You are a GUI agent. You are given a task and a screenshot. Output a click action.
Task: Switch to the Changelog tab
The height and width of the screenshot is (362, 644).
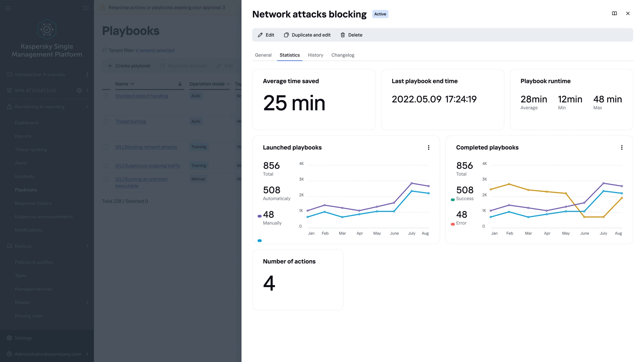(342, 55)
